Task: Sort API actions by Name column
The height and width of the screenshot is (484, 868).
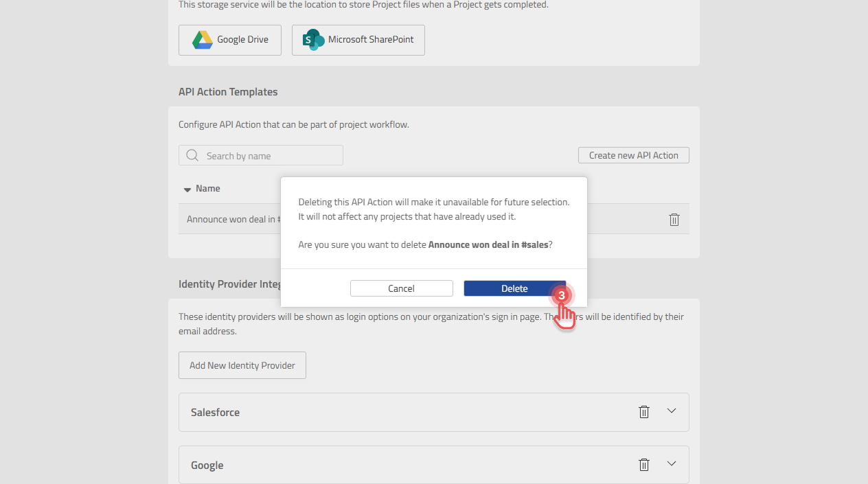Action: point(202,188)
